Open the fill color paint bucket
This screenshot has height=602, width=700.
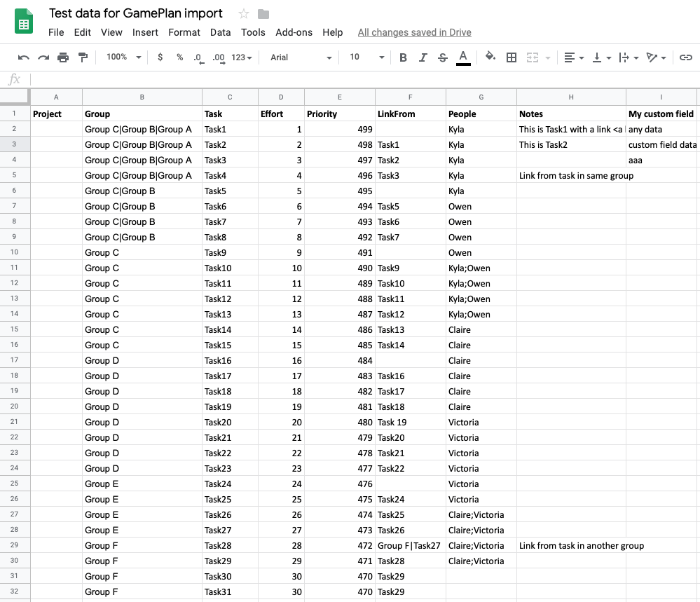[490, 57]
